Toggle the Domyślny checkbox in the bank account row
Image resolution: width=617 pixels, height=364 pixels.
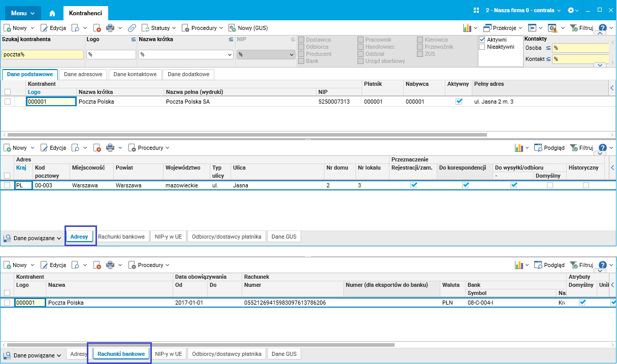point(582,303)
